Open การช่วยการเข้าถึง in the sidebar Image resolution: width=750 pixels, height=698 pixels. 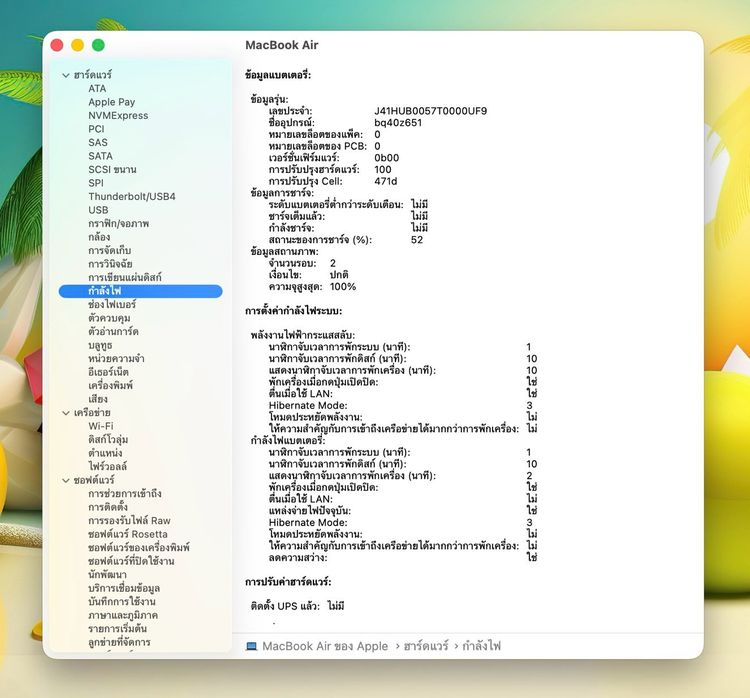click(125, 493)
